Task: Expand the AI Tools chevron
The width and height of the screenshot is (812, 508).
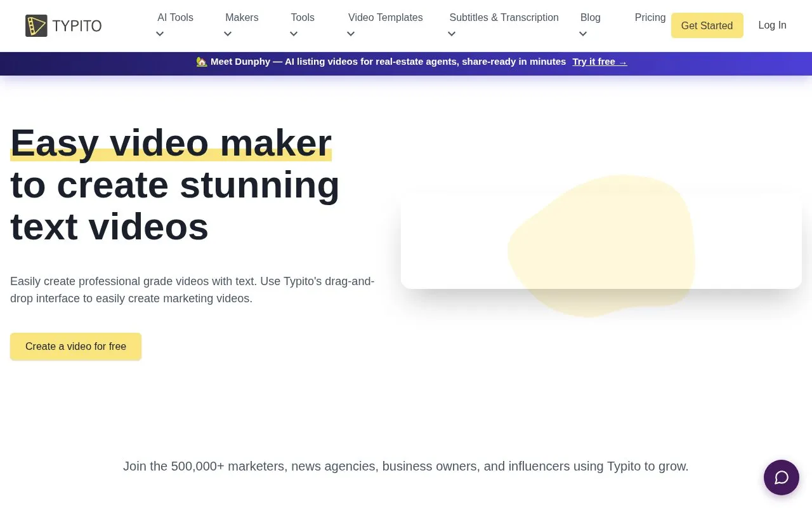Action: click(160, 34)
